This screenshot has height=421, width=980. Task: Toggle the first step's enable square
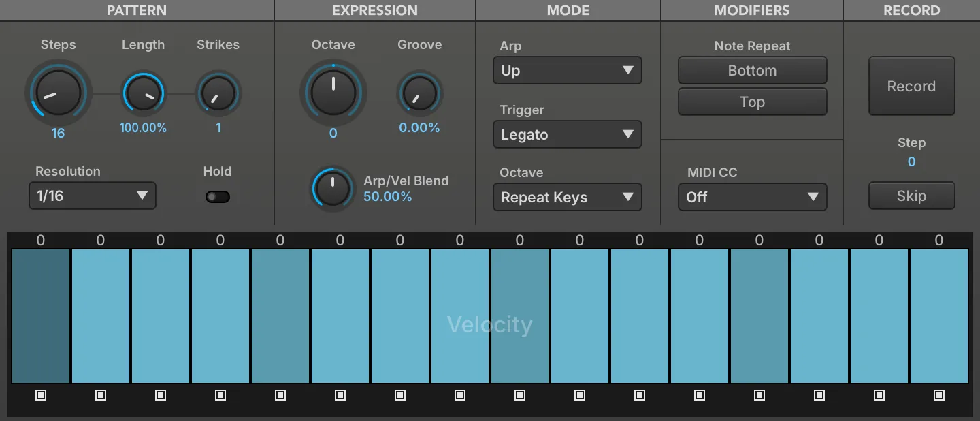41,395
